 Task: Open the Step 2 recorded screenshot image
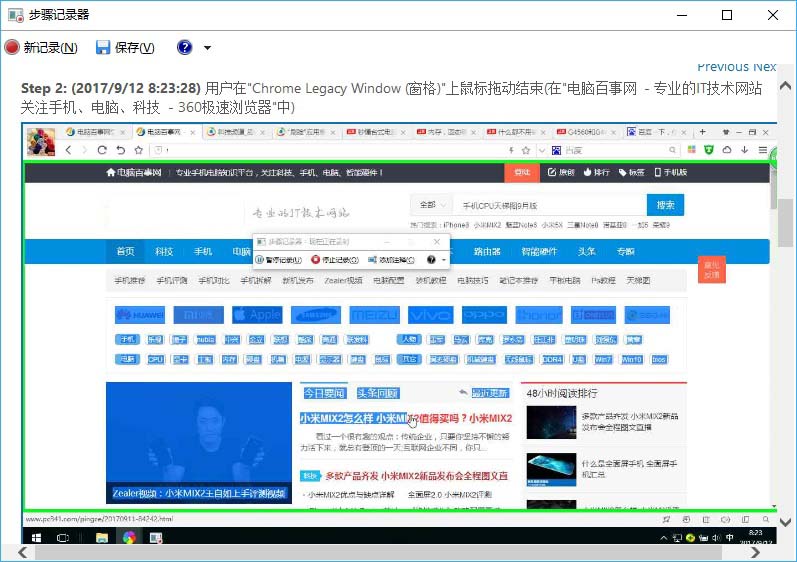point(399,333)
